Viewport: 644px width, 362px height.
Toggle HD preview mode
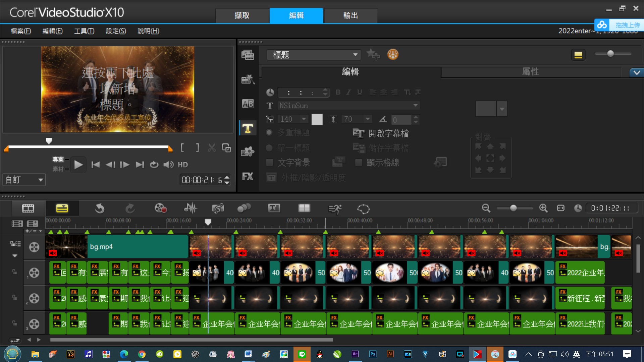coord(183,165)
